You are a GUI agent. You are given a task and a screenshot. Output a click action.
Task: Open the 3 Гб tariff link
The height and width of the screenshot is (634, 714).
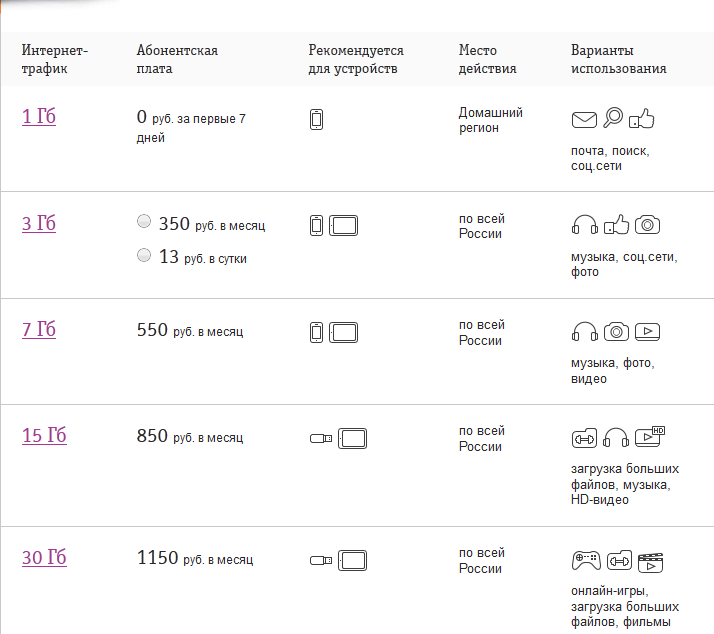(39, 223)
